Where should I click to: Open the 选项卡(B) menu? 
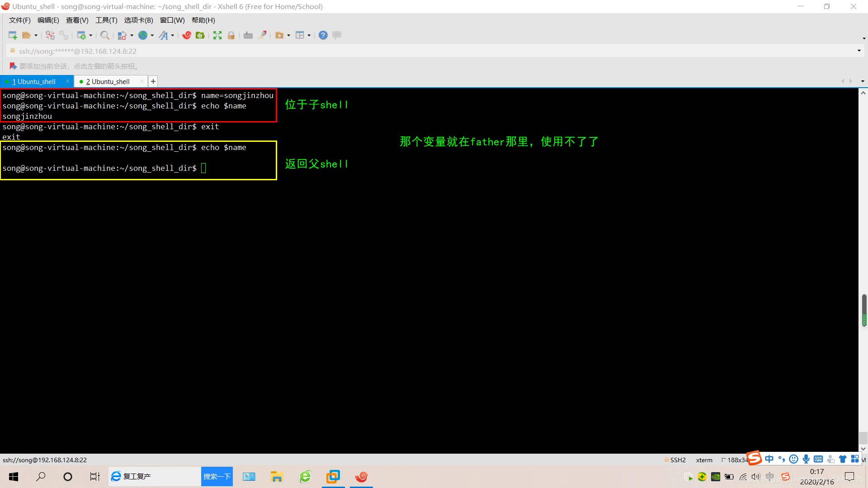(139, 20)
